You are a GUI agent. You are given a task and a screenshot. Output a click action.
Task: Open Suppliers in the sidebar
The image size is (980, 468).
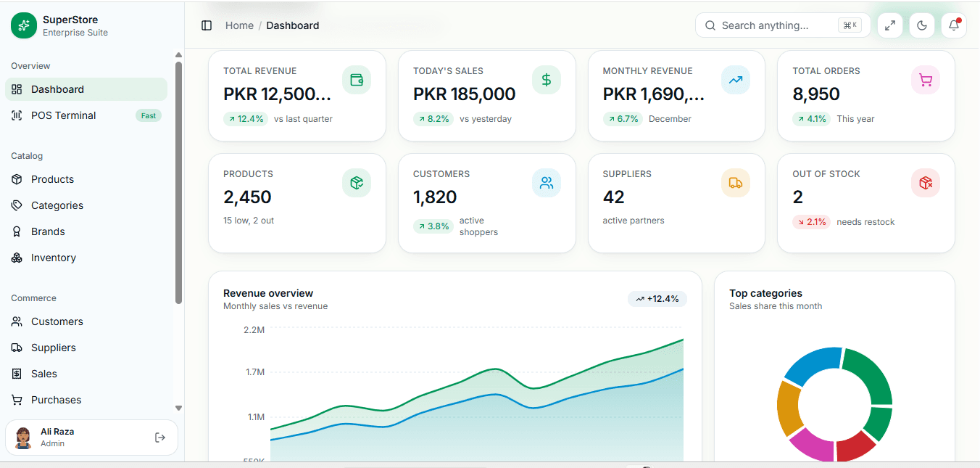(86, 348)
